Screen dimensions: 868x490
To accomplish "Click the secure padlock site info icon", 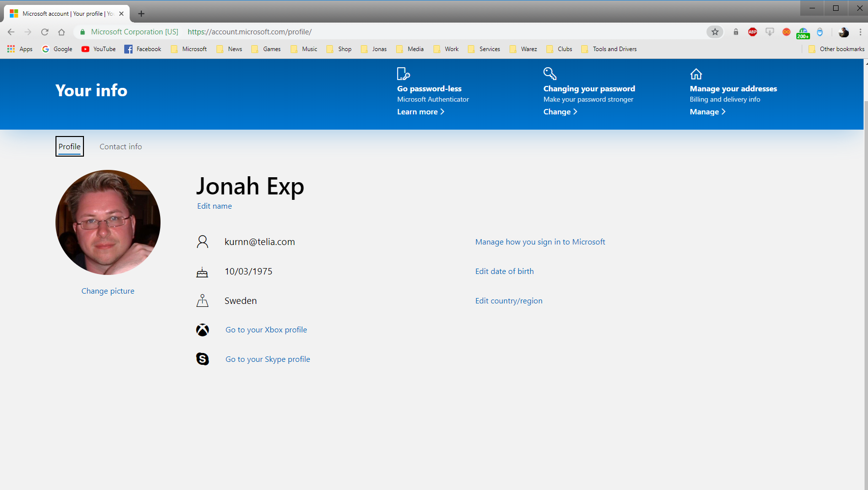I will [x=82, y=32].
